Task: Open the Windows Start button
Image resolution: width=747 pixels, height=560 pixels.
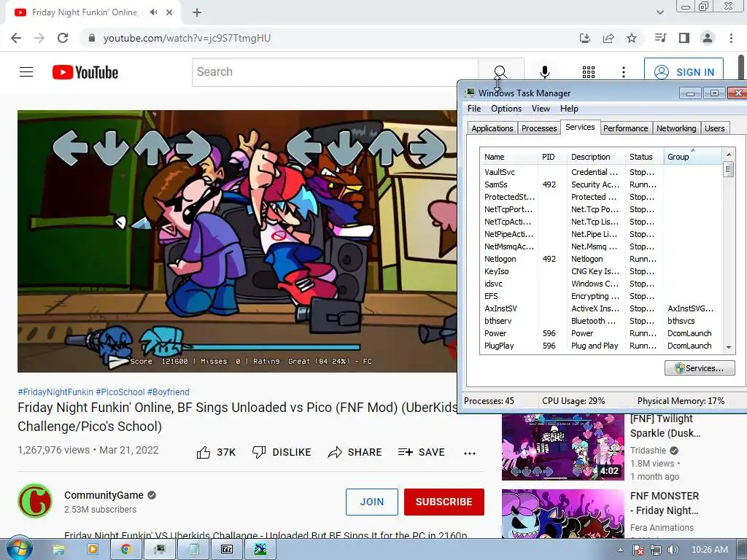Action: 20,549
